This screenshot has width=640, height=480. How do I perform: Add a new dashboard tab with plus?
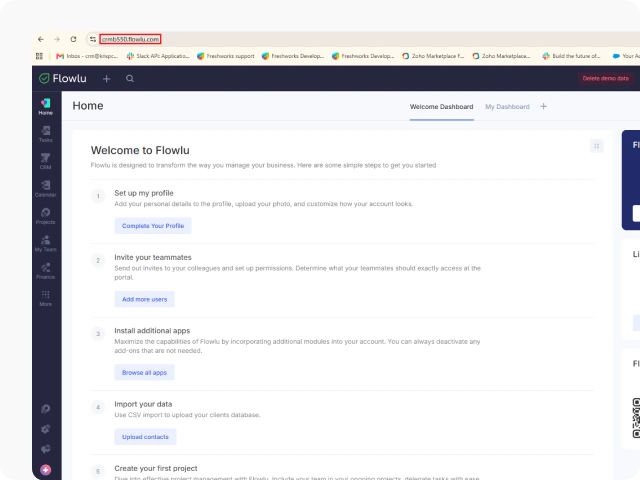click(x=543, y=107)
